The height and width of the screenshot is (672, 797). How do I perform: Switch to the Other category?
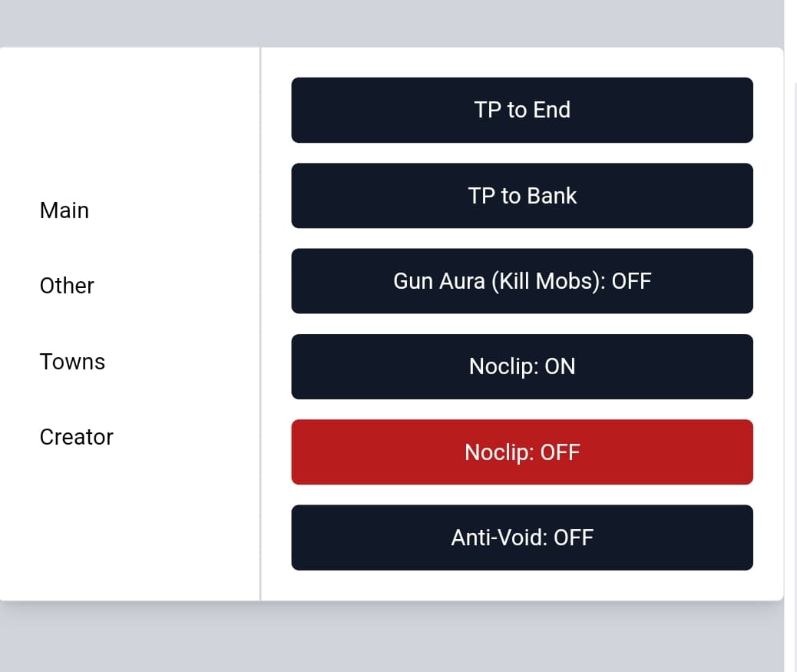point(67,286)
